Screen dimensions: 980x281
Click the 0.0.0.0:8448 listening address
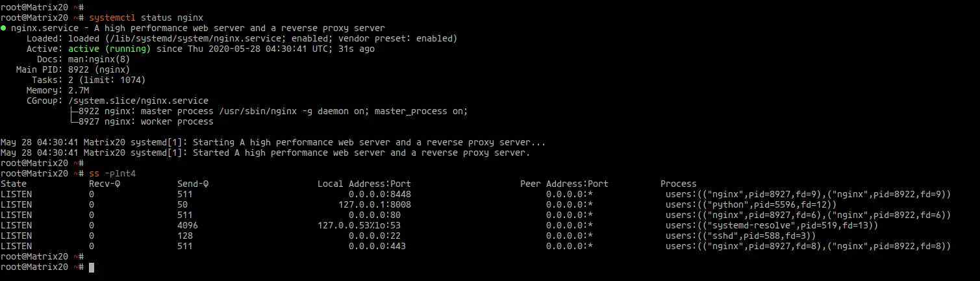[379, 194]
